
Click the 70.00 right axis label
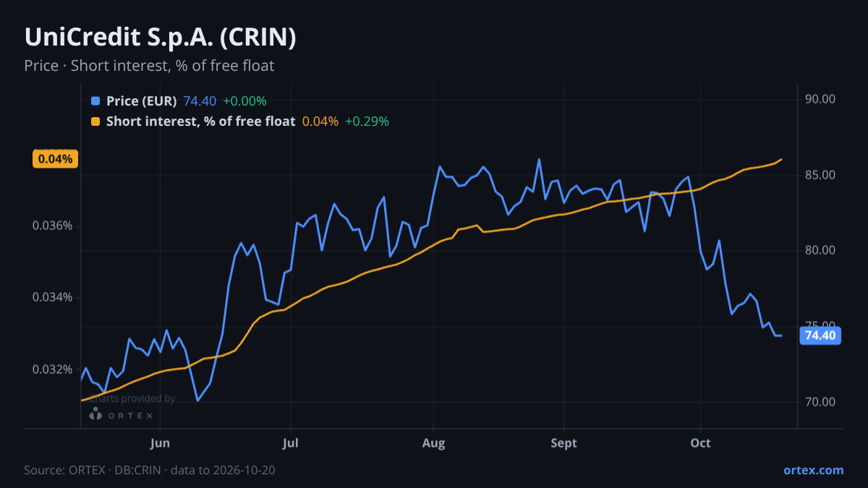820,402
